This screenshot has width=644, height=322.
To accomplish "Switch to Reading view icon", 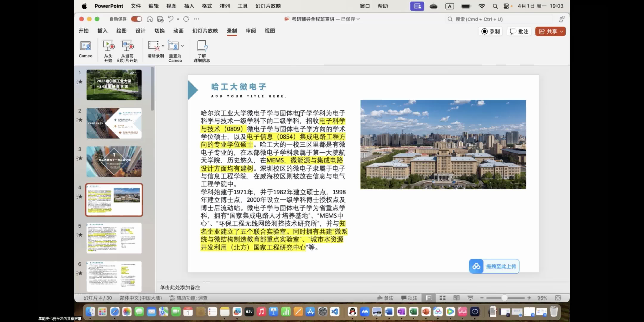I will pyautogui.click(x=456, y=298).
